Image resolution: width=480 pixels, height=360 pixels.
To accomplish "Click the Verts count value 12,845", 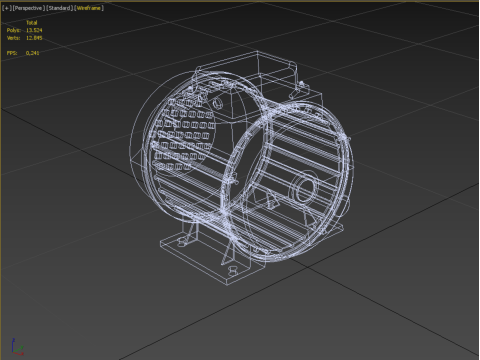I will [34, 38].
